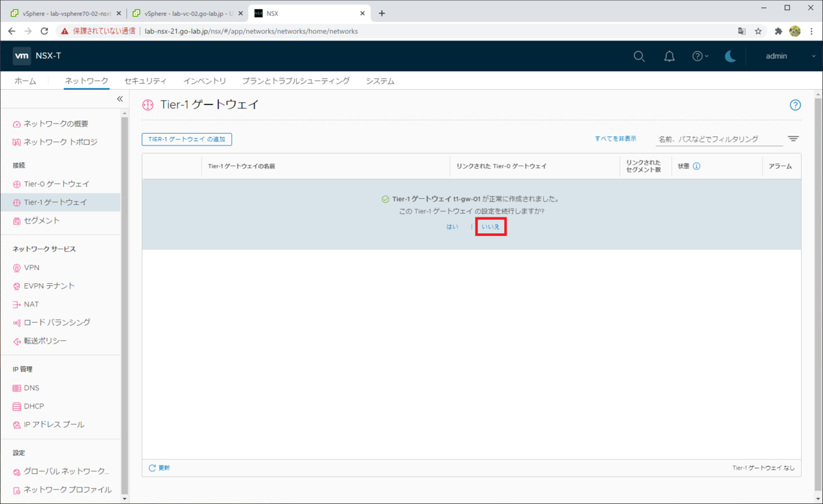Click Tier-1 ゲートウェイの名前 column header
This screenshot has width=823, height=504.
tap(241, 166)
